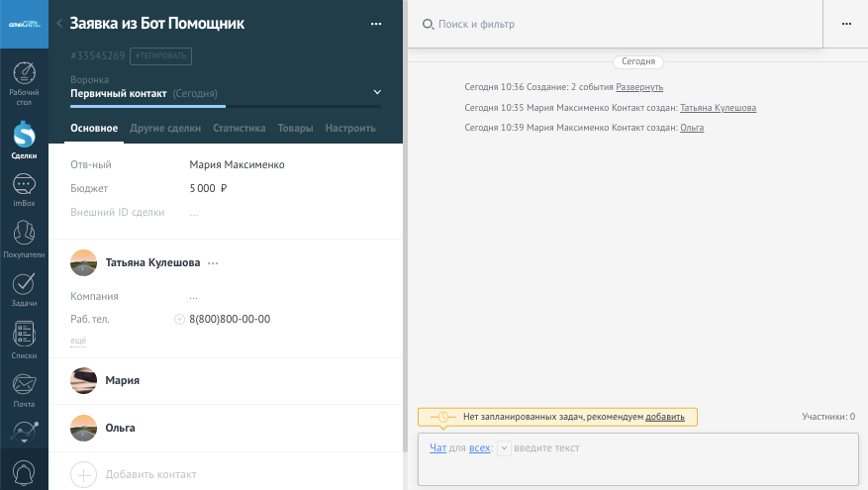Open the deal options three-dot menu

click(376, 24)
